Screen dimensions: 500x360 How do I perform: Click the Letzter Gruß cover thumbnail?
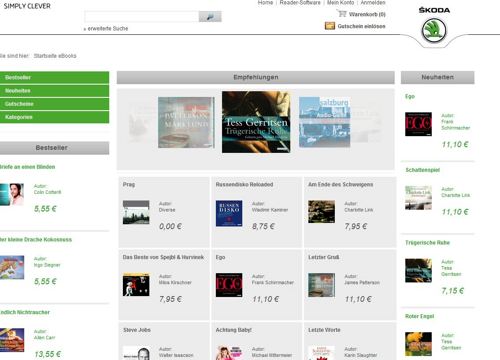[x=321, y=285]
